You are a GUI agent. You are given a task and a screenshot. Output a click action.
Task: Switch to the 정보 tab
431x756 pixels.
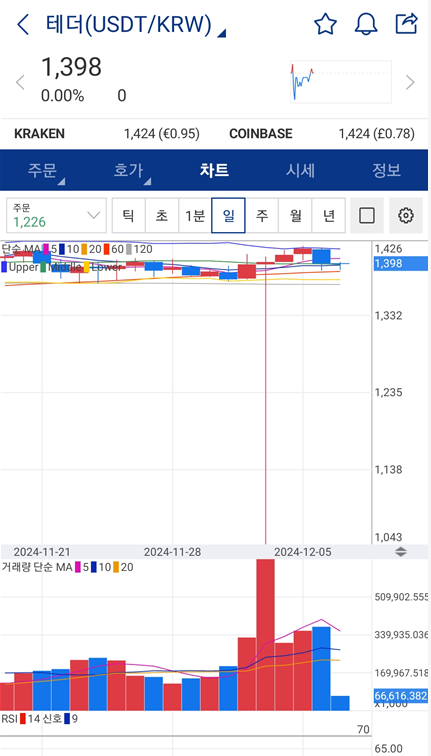click(x=386, y=170)
